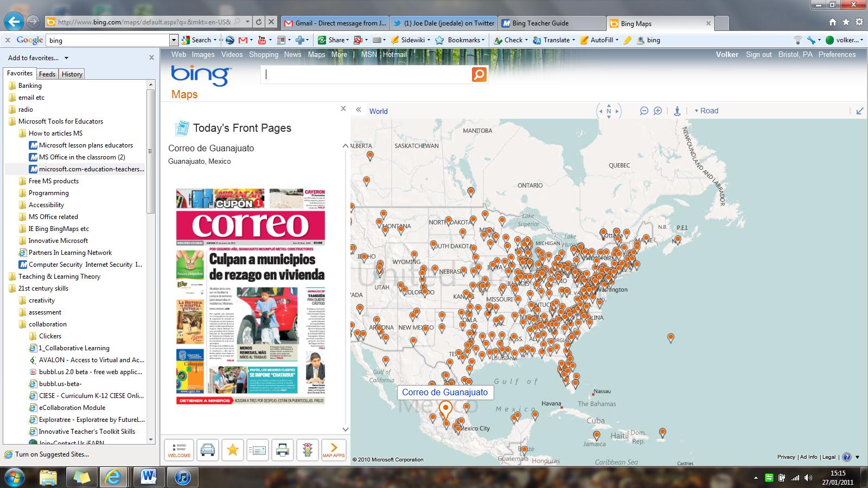
Task: Open the Images section in Bing navigation
Action: coord(203,54)
